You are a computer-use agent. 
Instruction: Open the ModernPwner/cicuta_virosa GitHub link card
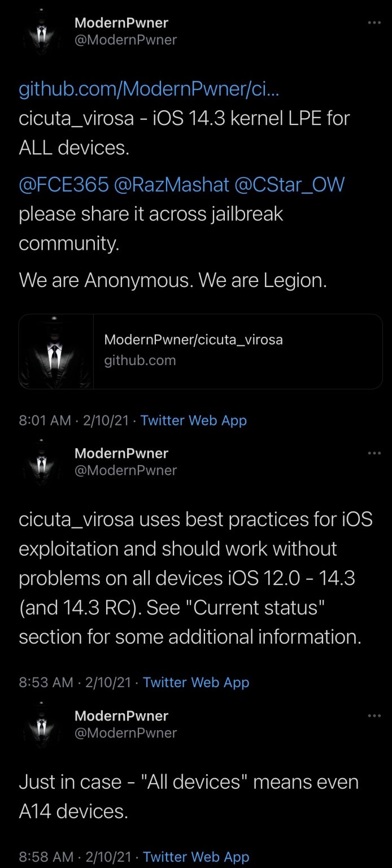coord(237,351)
